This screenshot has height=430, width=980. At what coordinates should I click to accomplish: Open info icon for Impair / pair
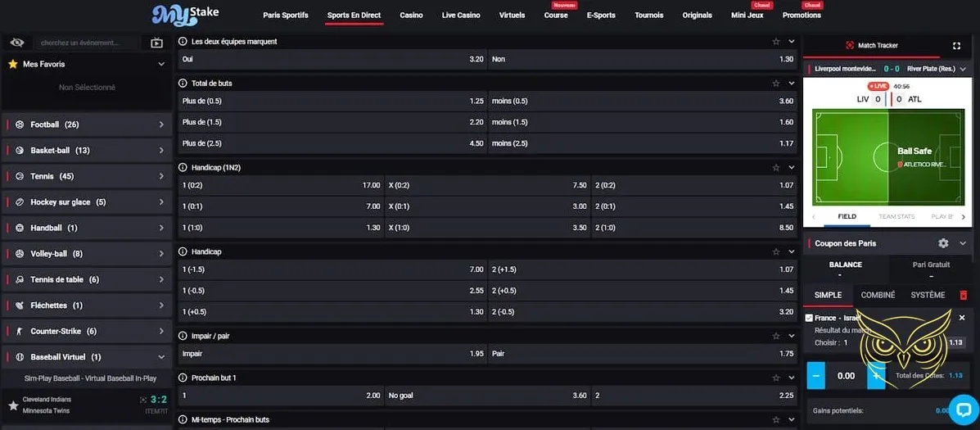click(183, 336)
